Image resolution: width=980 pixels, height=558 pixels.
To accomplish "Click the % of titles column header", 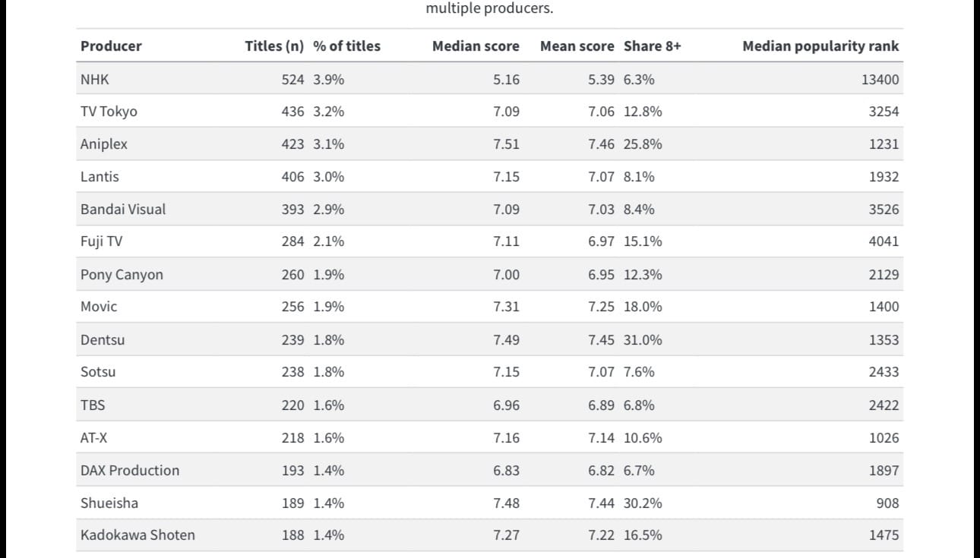I will click(x=346, y=46).
